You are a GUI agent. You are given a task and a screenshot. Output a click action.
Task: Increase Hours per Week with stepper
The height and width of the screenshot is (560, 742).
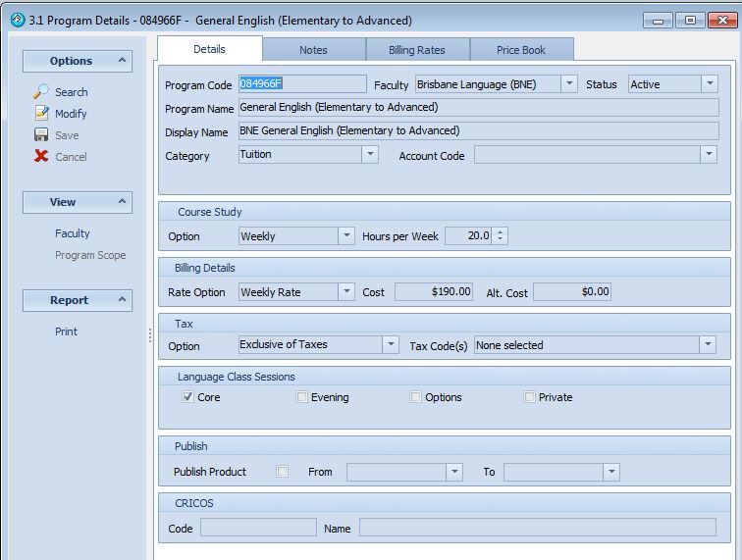[501, 232]
